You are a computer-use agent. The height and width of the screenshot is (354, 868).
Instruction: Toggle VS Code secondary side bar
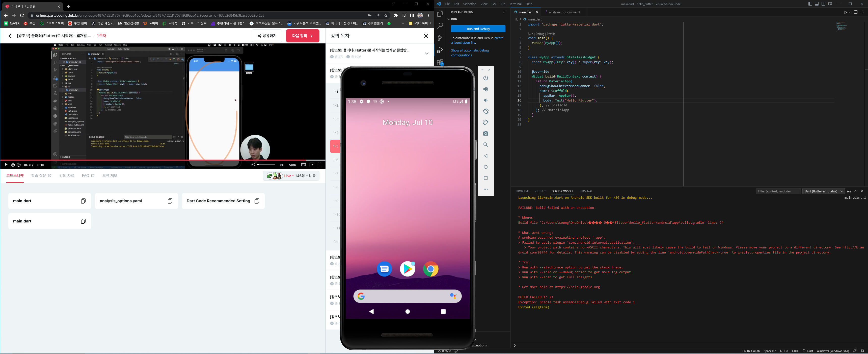click(823, 4)
